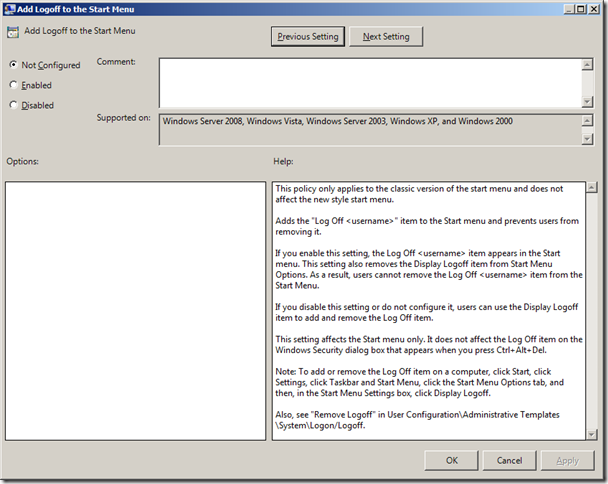Confirm with the OK button
Viewport: 608px width, 484px height.
pyautogui.click(x=452, y=460)
